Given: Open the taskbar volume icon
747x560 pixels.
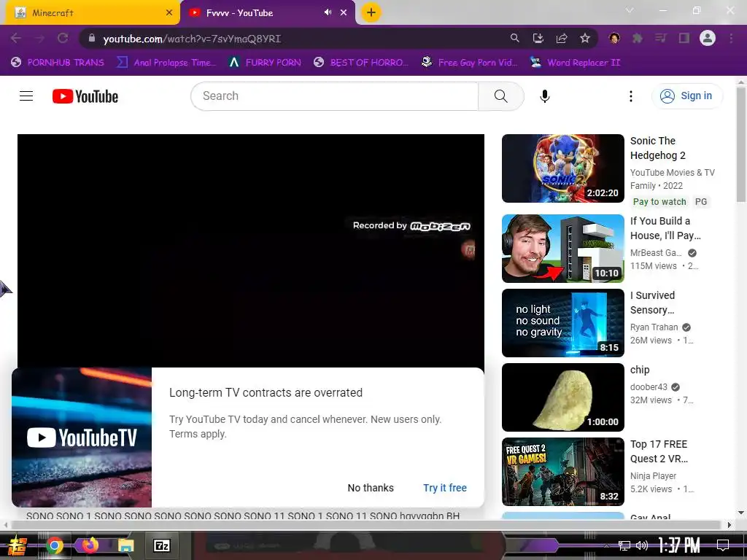Looking at the screenshot, I should pos(642,545).
